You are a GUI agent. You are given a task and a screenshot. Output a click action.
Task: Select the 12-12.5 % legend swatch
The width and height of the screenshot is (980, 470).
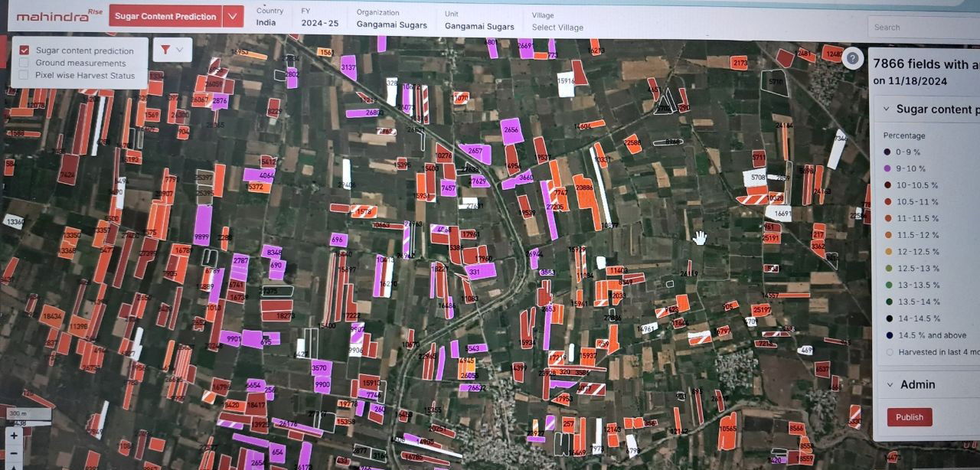pos(887,252)
